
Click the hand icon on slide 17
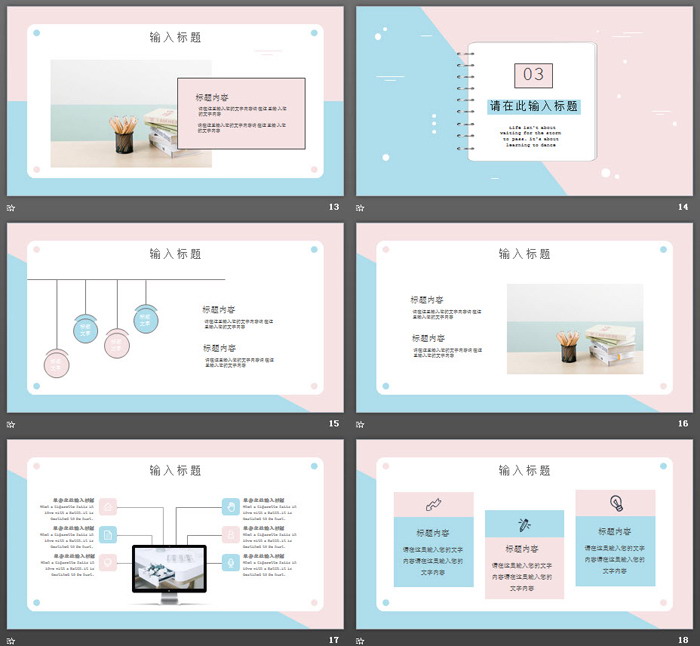pos(231,507)
